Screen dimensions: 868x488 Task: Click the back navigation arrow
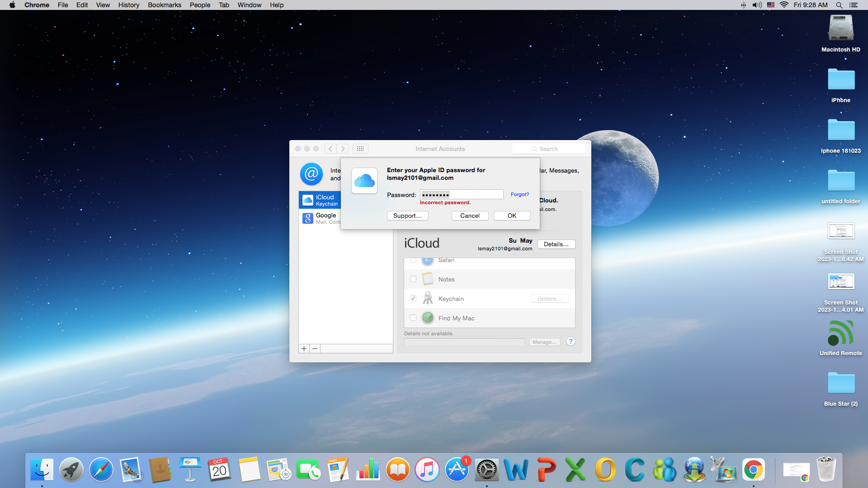point(331,149)
